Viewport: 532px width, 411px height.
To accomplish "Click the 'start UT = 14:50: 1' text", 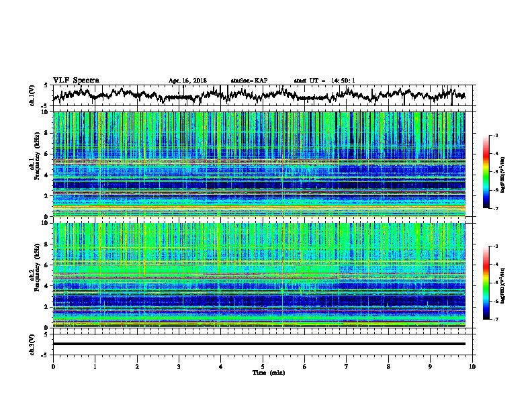I will pos(324,81).
